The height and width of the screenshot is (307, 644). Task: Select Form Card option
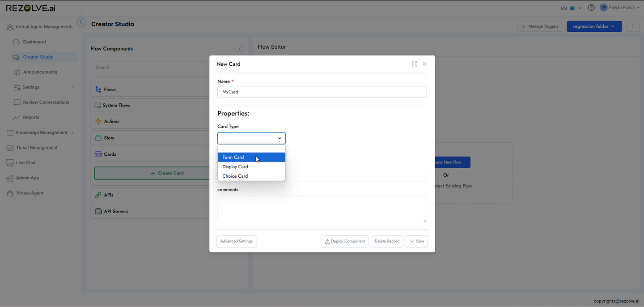(251, 158)
